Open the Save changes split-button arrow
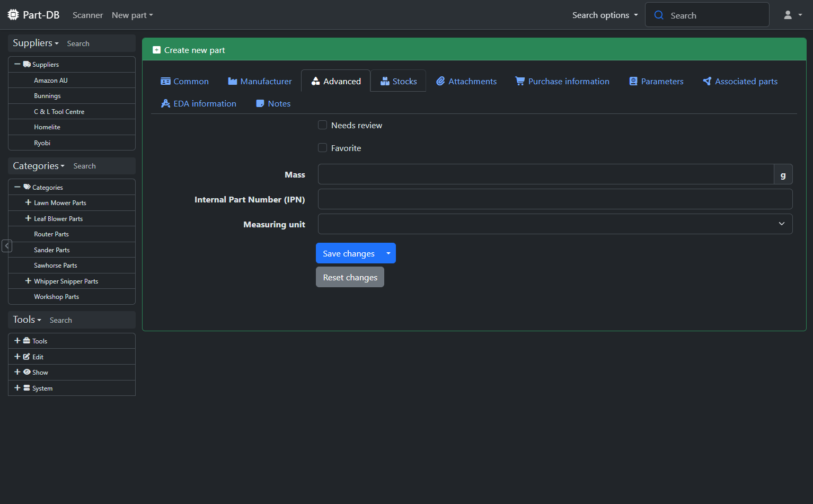Screen dimensions: 813x504 click(388, 253)
